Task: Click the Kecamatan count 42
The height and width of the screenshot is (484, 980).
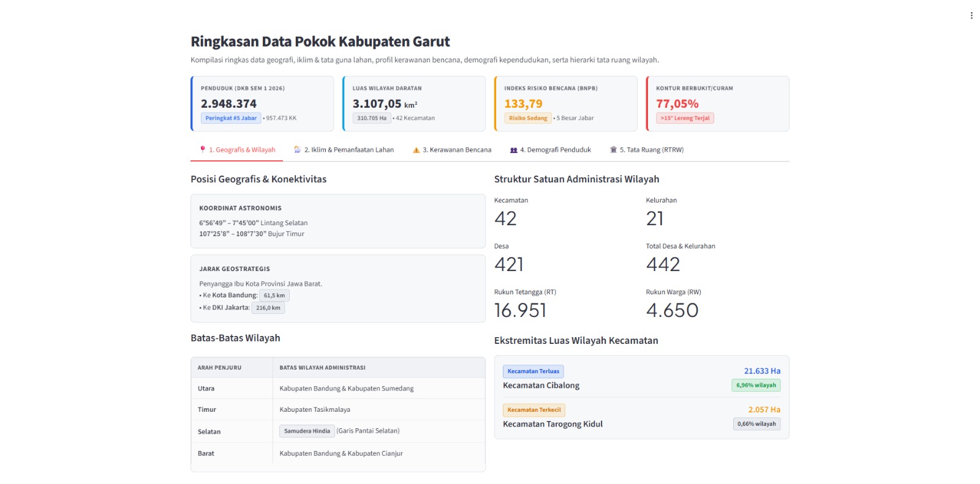Action: pyautogui.click(x=505, y=218)
